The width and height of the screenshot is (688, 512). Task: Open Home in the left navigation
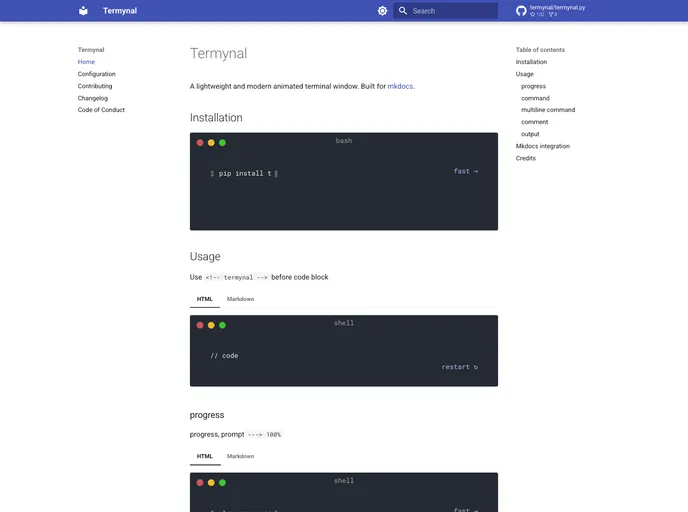click(86, 62)
